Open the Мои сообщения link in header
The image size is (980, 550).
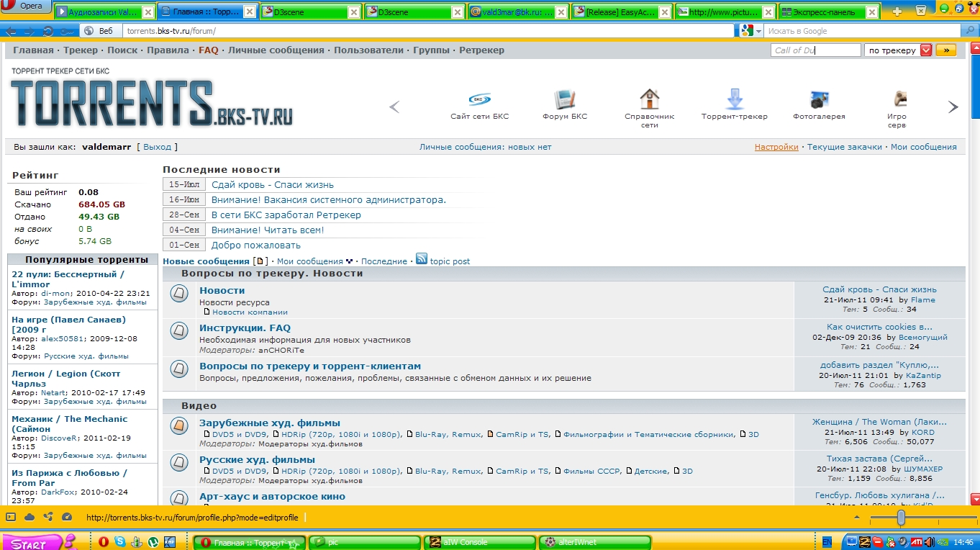[x=924, y=147]
